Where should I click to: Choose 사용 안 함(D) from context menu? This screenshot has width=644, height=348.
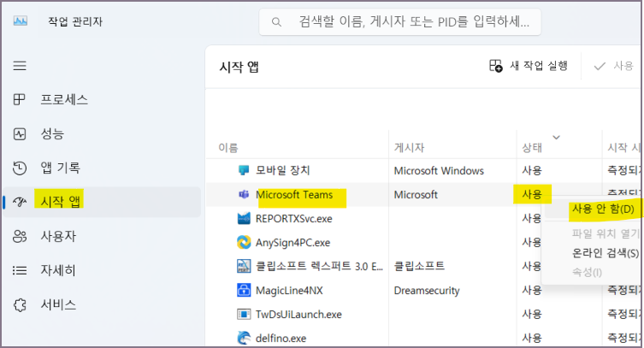[x=603, y=209]
